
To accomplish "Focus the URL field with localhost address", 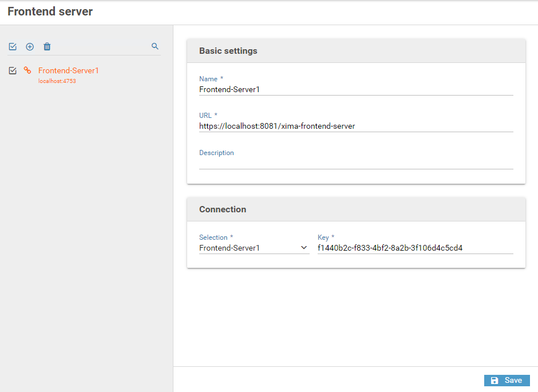I will 355,126.
